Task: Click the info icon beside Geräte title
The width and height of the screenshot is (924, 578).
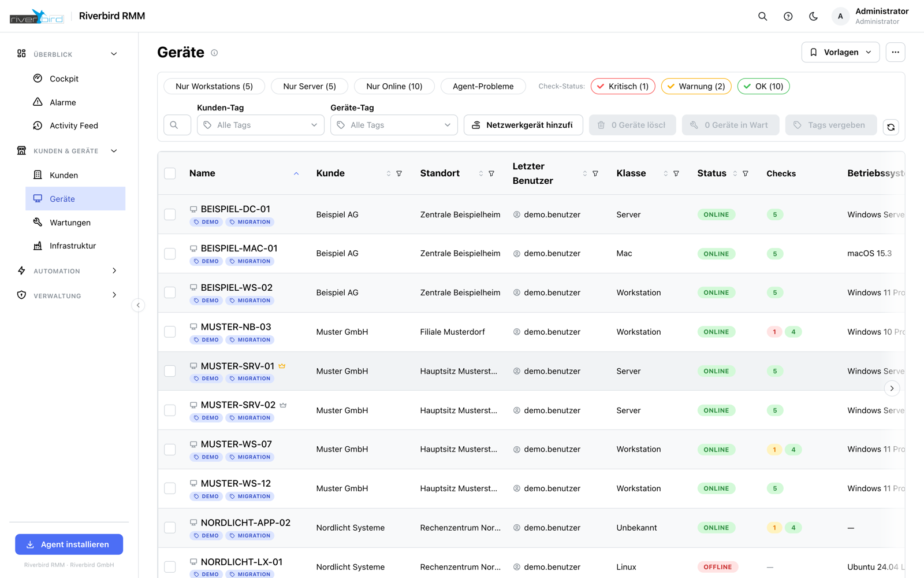Action: click(214, 53)
